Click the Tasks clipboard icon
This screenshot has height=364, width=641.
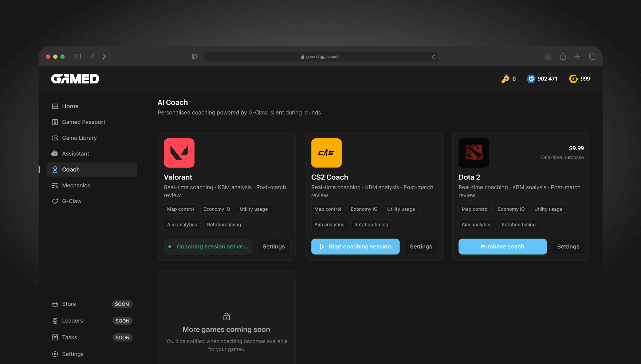click(x=55, y=337)
